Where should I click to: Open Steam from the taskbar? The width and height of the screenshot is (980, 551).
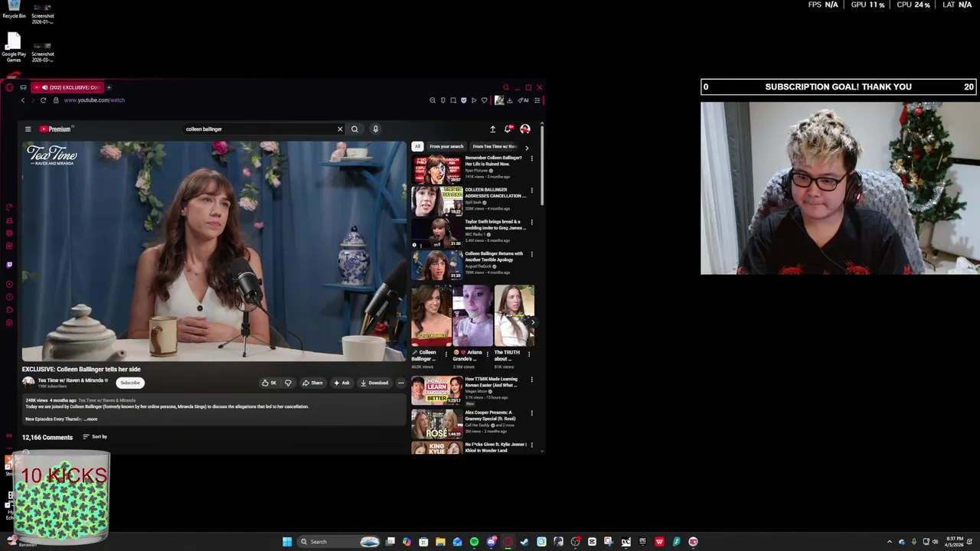coord(524,542)
